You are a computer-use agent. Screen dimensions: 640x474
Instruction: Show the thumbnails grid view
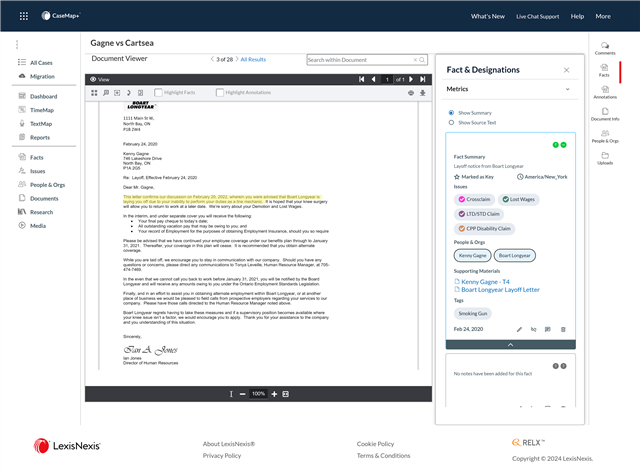coord(94,93)
